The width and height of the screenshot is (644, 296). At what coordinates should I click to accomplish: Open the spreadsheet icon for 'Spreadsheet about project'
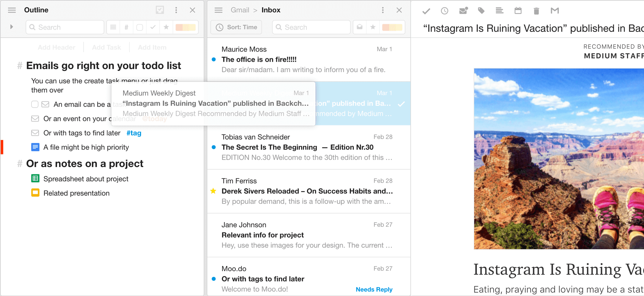[35, 178]
